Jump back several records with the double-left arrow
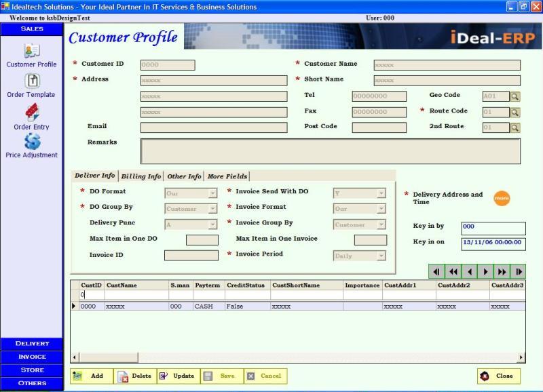This screenshot has height=392, width=543. pyautogui.click(x=453, y=271)
